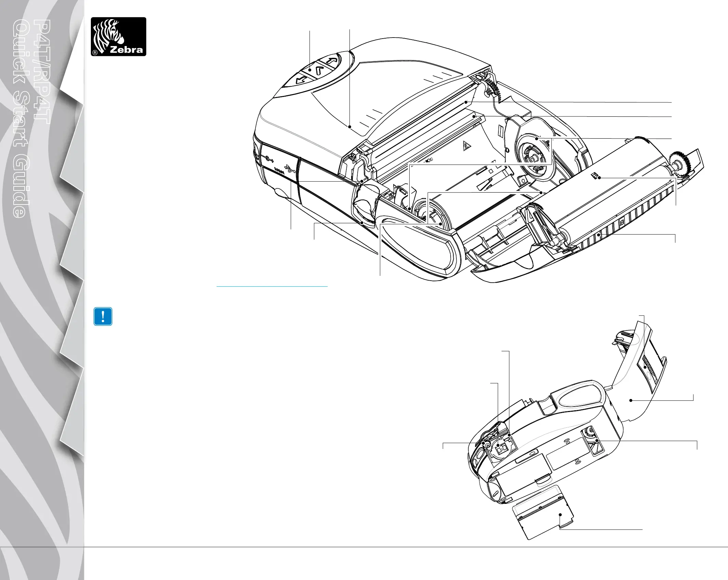
Task: Click the Zebra logo
Action: (118, 37)
